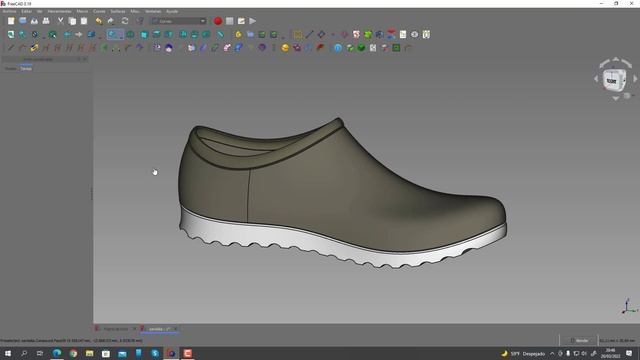The height and width of the screenshot is (360, 640).
Task: Click the Measure distance ruler icon
Action: pos(220,35)
